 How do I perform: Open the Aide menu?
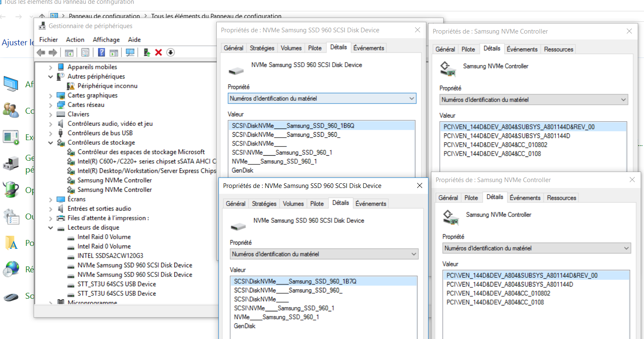pyautogui.click(x=134, y=40)
